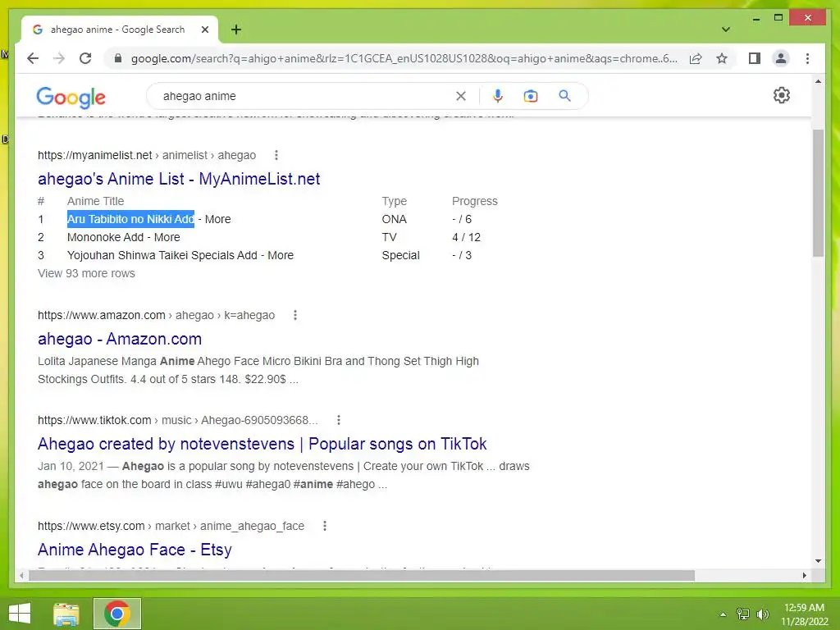The width and height of the screenshot is (840, 630).
Task: Open more options for myanimelist result
Action: 276,155
